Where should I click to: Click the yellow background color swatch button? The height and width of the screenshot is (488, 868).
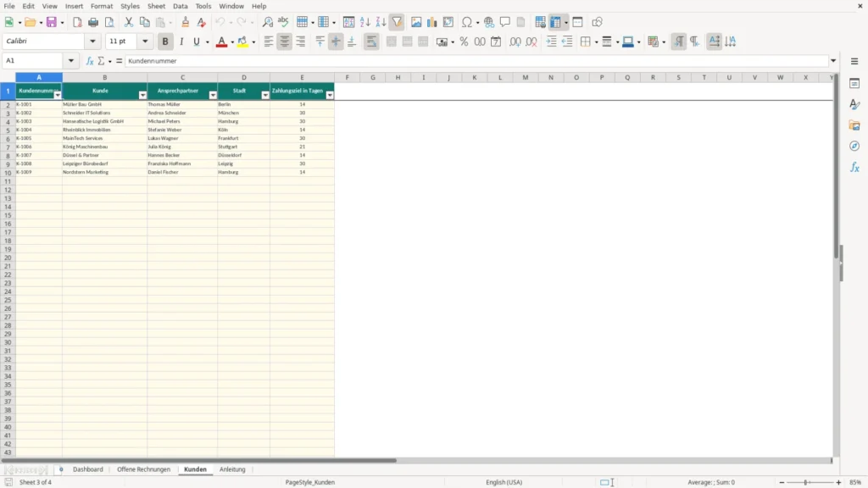pos(242,42)
